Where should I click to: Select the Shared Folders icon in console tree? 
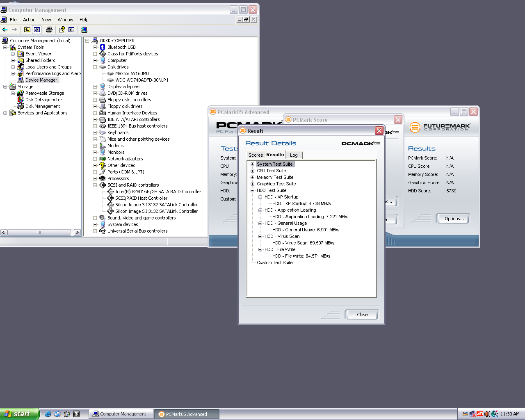(21, 60)
